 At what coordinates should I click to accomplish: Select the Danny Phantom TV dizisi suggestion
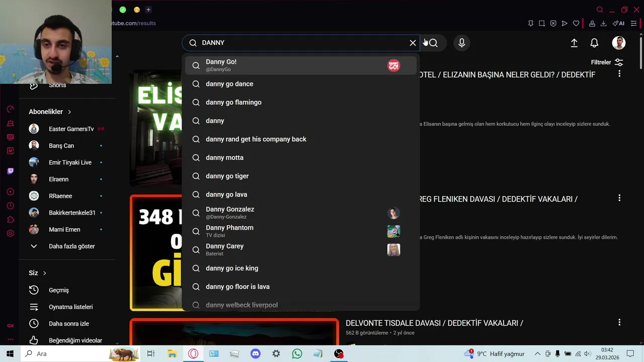pos(301,231)
